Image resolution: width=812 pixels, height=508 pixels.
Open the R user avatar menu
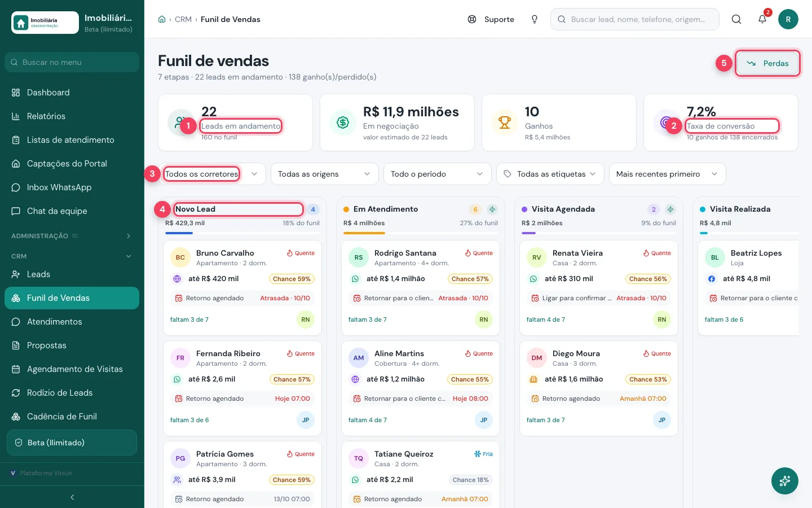pyautogui.click(x=788, y=19)
